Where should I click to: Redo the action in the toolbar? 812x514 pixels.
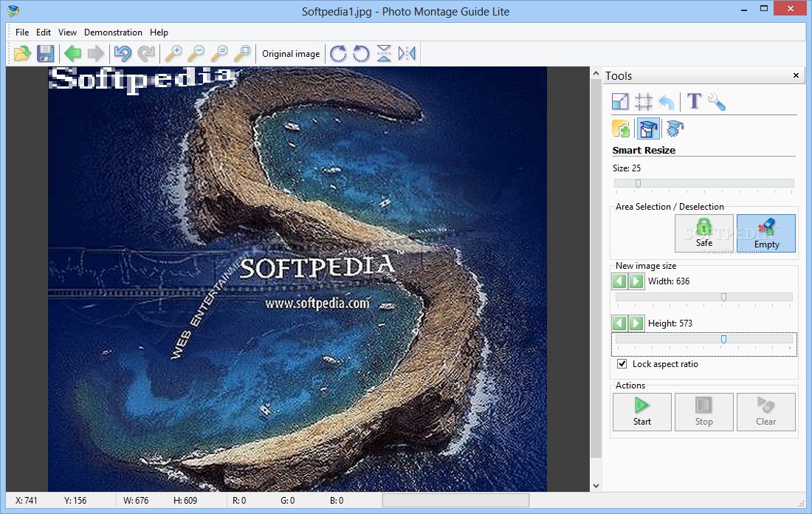click(146, 53)
